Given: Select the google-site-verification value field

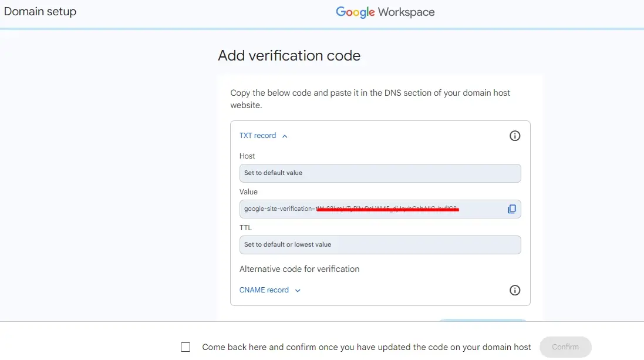Looking at the screenshot, I should 380,208.
